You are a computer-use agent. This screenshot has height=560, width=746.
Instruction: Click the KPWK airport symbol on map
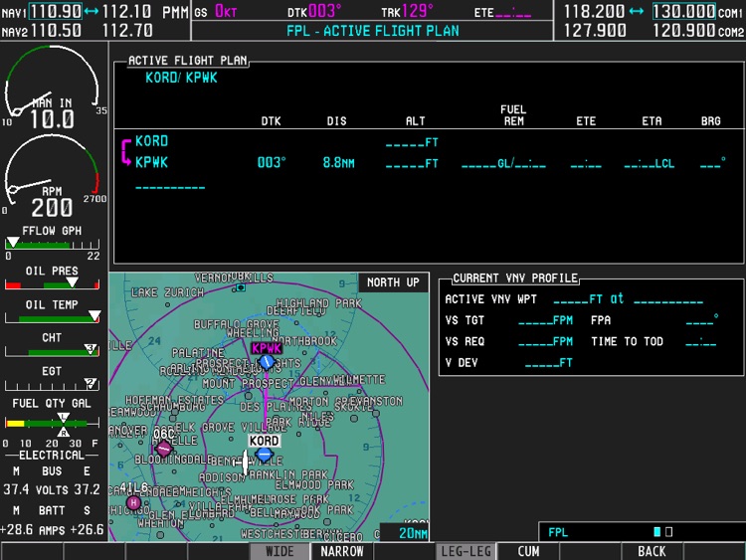(x=267, y=362)
